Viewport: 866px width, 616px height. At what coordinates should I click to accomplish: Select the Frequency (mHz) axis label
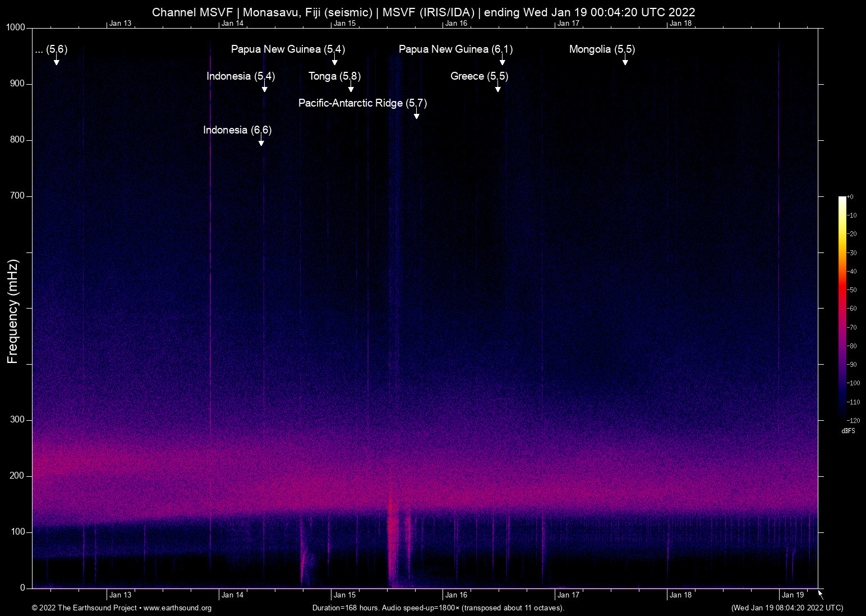coord(12,308)
